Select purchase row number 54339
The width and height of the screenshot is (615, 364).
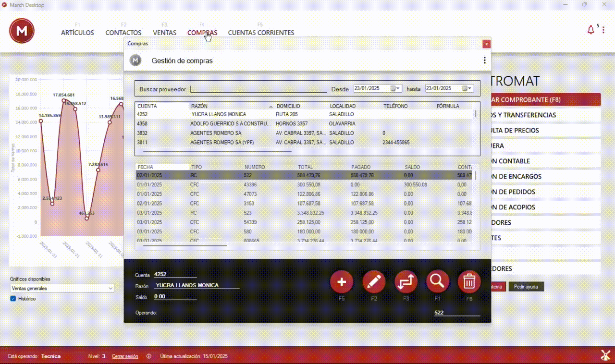coord(304,222)
